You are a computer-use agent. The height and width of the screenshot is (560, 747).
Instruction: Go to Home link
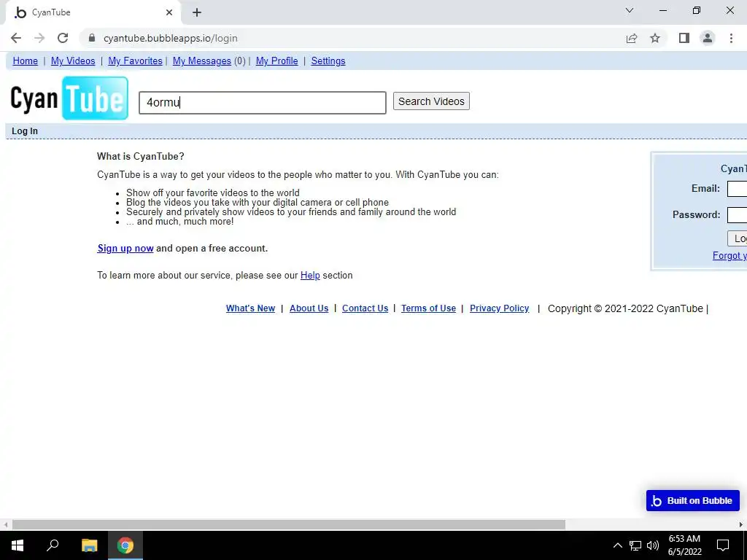26,61
